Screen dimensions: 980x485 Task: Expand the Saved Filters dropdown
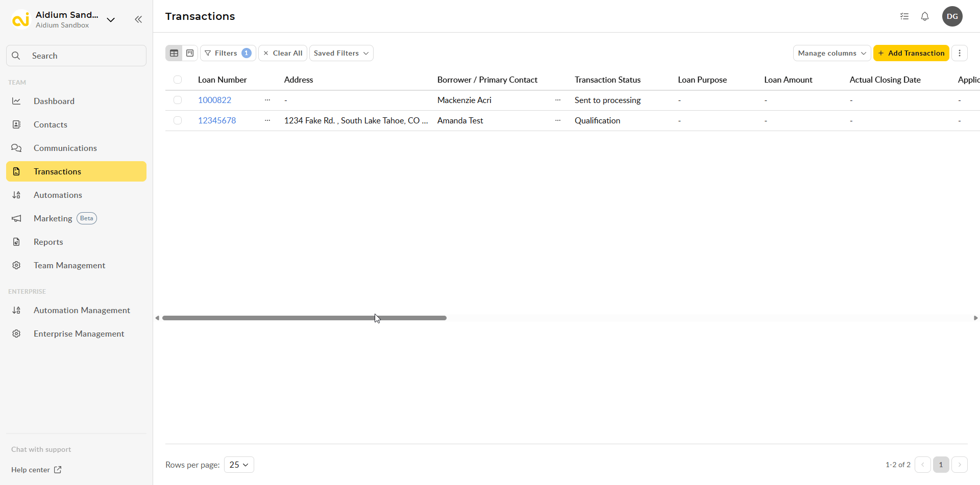[341, 53]
